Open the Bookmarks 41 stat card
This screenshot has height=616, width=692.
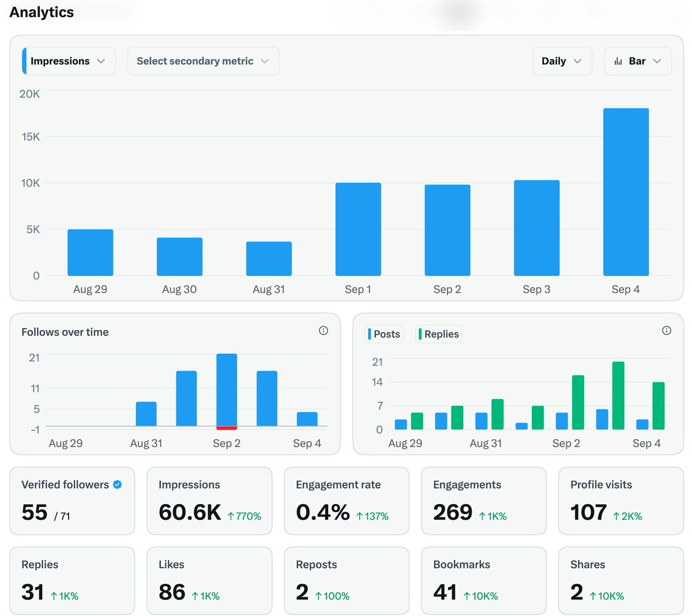pos(484,581)
